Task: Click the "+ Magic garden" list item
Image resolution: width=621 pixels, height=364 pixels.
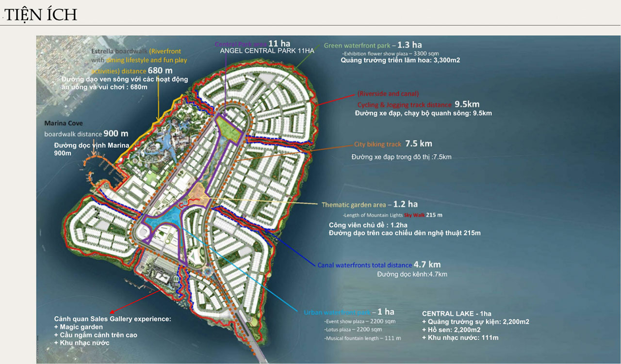Action: pyautogui.click(x=79, y=327)
